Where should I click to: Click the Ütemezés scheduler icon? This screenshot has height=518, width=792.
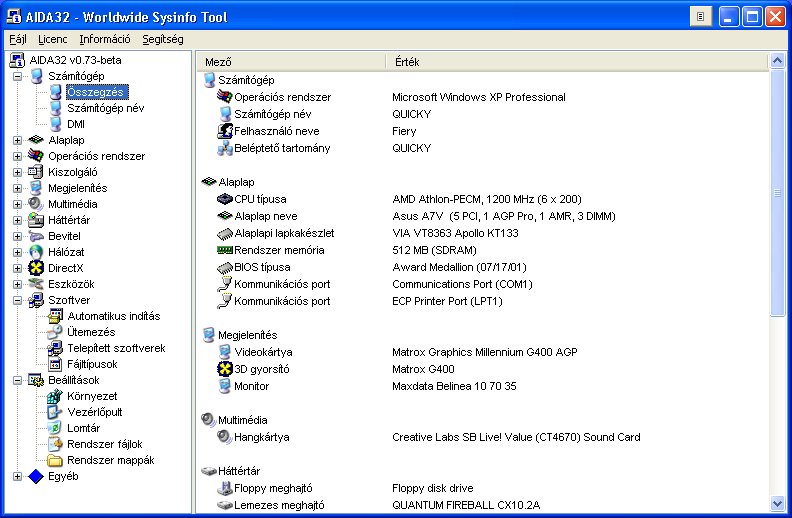pos(55,332)
